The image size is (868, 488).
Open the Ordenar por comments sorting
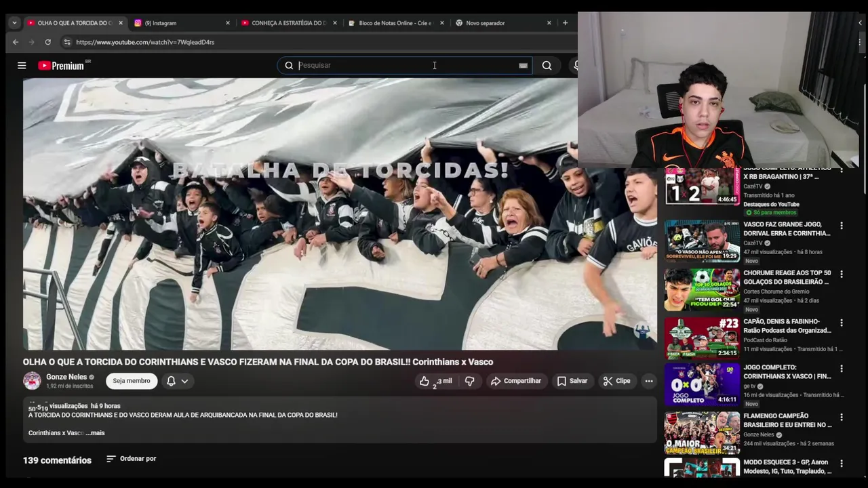[x=132, y=459]
